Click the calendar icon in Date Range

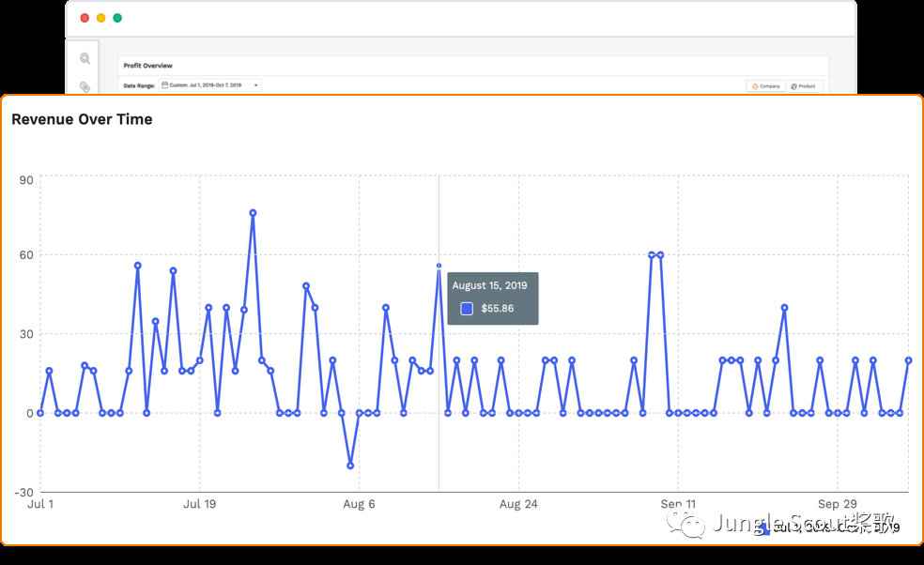164,85
